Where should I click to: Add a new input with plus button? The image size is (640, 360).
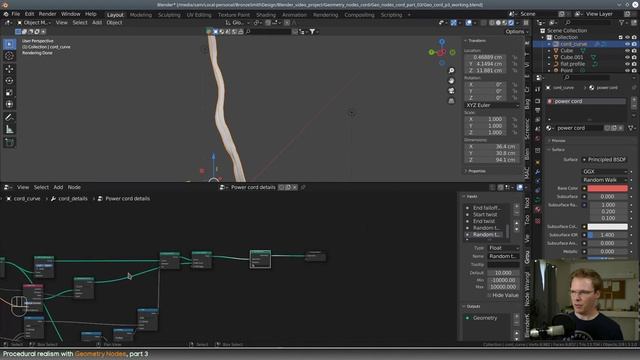pyautogui.click(x=517, y=207)
